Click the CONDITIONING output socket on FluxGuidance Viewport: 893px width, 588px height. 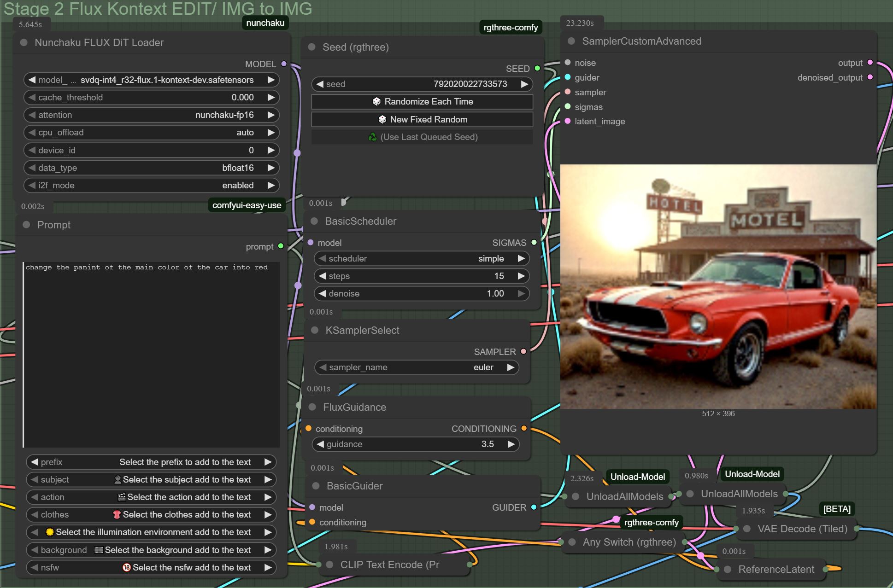[x=524, y=428]
